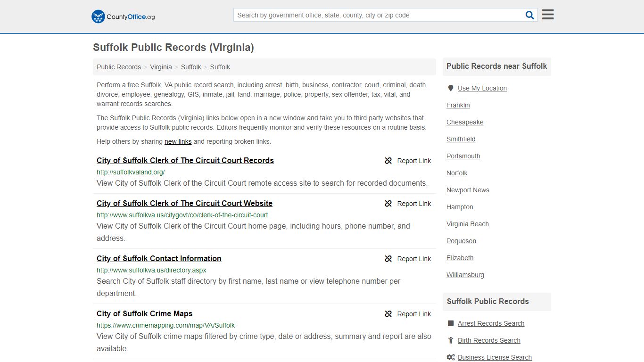644x362 pixels.
Task: Visit the suffolkvaland.org URL
Action: [x=131, y=172]
